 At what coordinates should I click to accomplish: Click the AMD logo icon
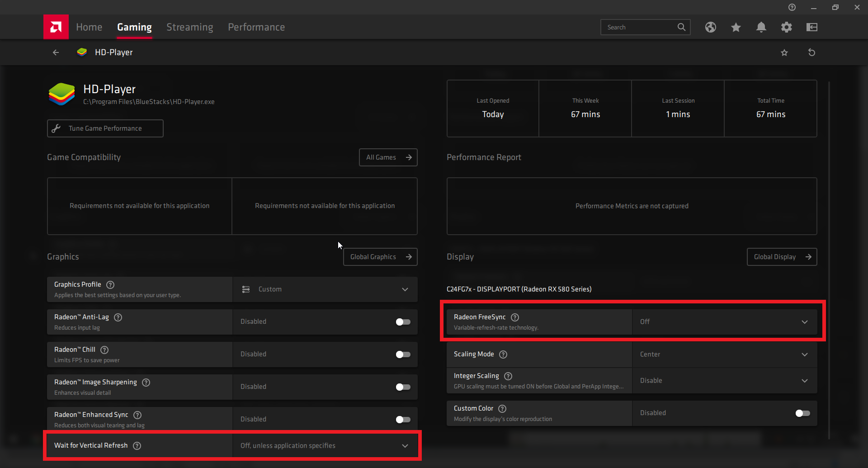coord(56,27)
